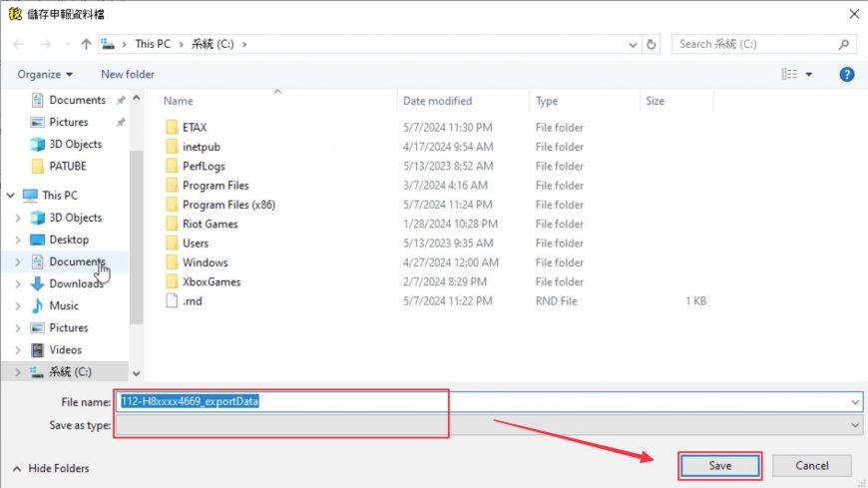Collapse the This PC tree node
The width and height of the screenshot is (868, 488).
11,196
